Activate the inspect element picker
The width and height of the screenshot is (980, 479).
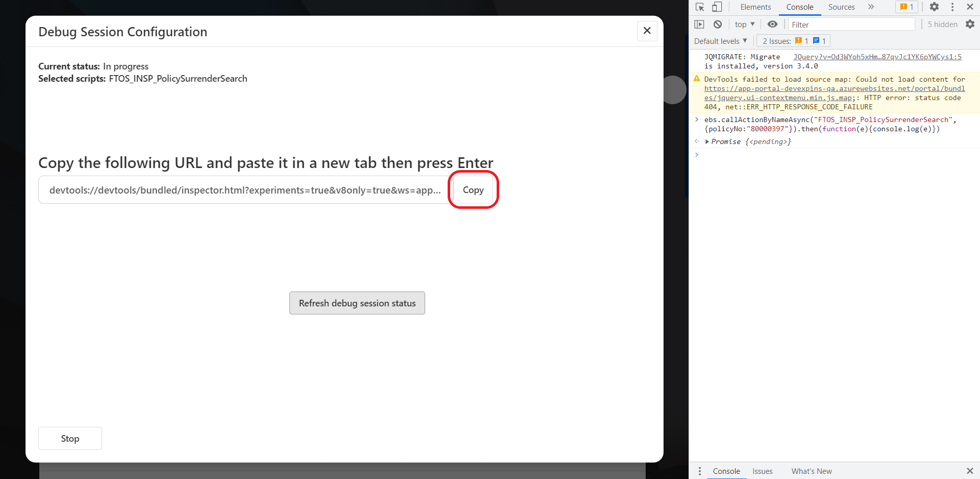tap(700, 7)
